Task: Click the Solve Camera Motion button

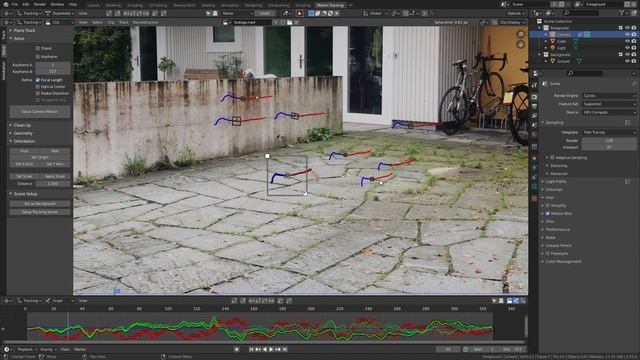Action: point(40,111)
